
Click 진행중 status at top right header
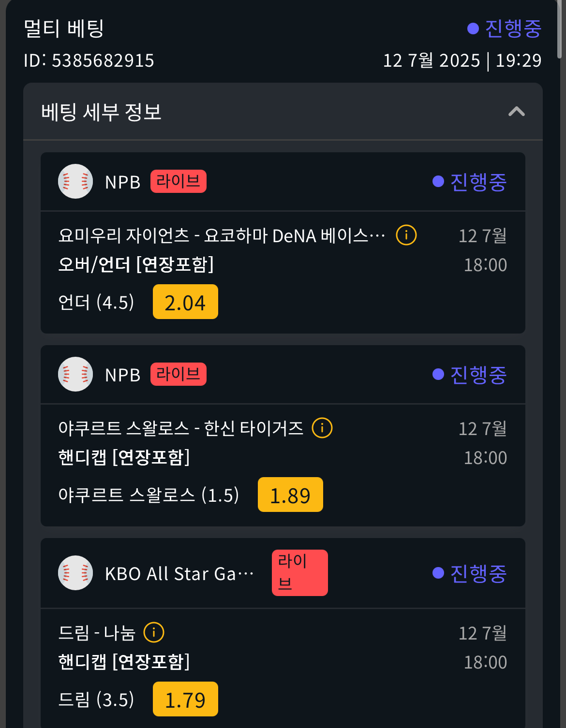pyautogui.click(x=505, y=29)
